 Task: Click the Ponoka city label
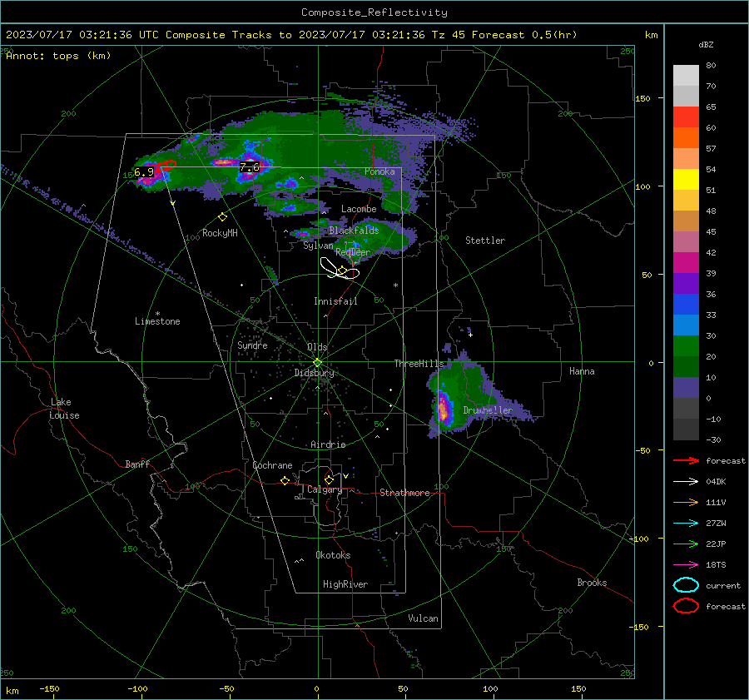[x=379, y=171]
